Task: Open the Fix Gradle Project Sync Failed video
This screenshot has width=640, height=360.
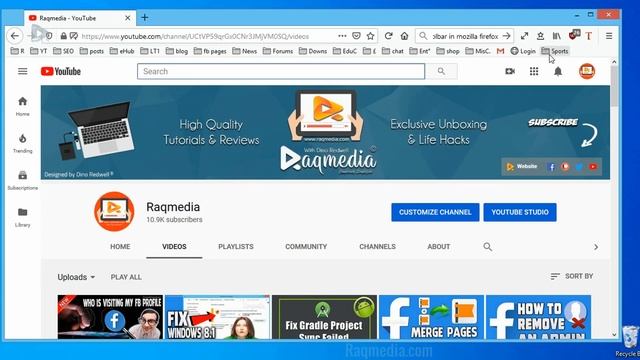Action: 324,317
